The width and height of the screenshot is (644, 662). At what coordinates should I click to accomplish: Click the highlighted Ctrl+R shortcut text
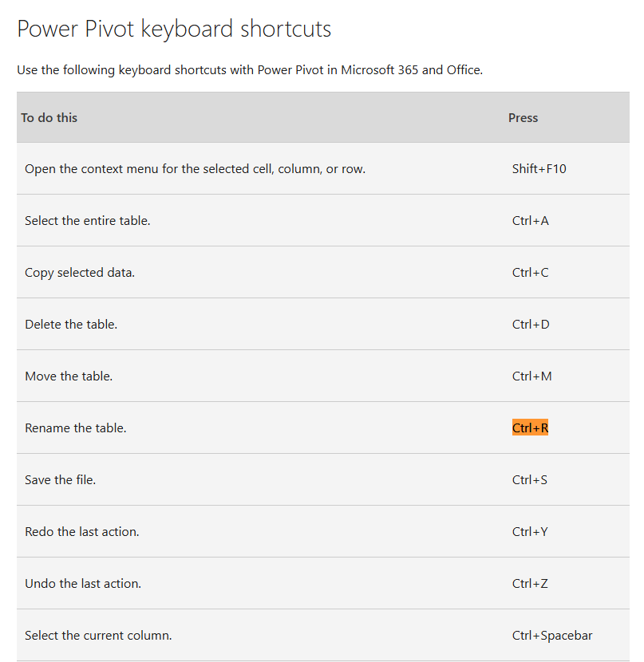(530, 428)
